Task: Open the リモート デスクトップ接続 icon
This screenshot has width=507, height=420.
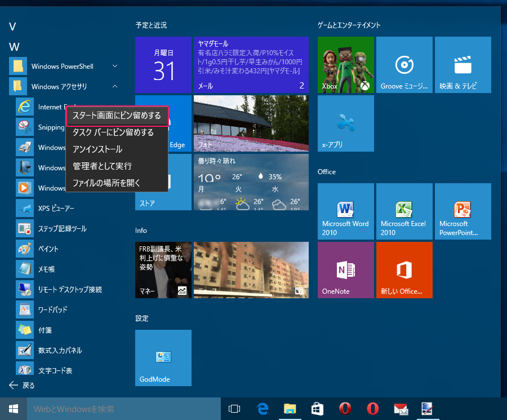Action: [x=25, y=289]
